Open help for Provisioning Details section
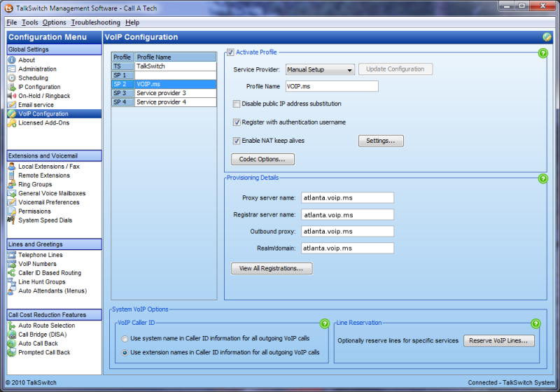Image resolution: width=560 pixels, height=392 pixels. [543, 178]
